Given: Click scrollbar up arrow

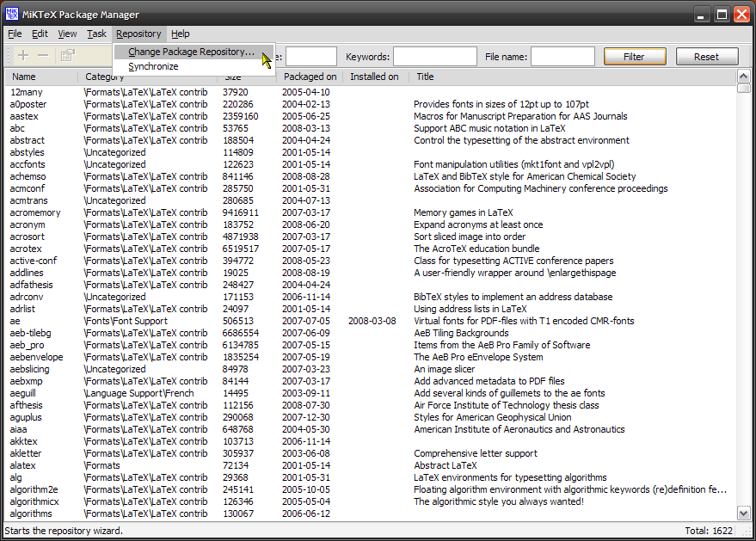Looking at the screenshot, I should 743,77.
